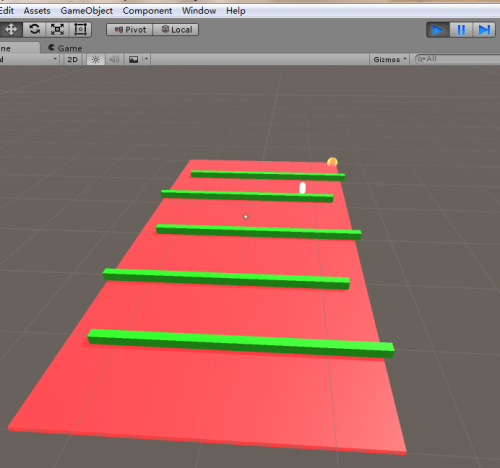Open the Help menu
Screen dimensions: 500x468
[236, 11]
